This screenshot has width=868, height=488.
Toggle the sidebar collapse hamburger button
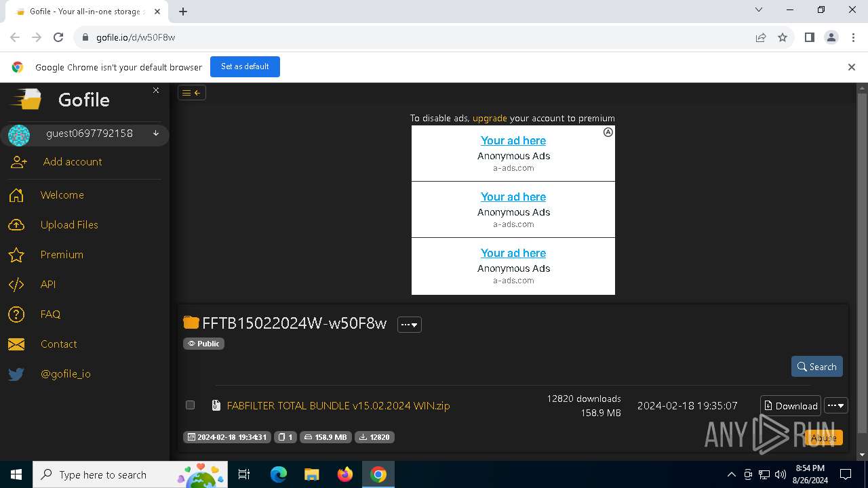[x=192, y=93]
